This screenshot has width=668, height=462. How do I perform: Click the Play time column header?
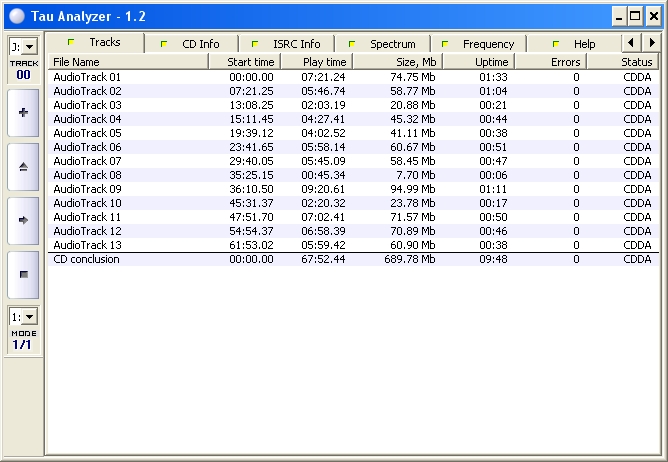click(314, 62)
